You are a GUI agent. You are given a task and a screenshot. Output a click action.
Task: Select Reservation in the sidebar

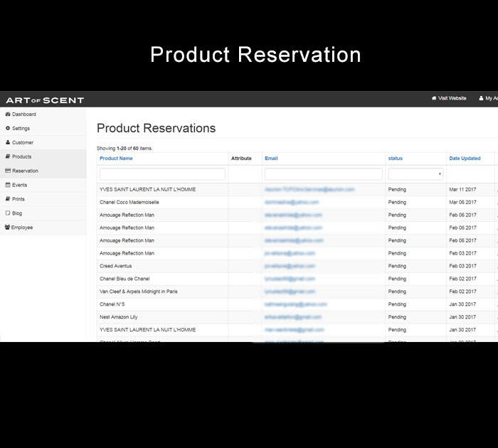[x=43, y=171]
